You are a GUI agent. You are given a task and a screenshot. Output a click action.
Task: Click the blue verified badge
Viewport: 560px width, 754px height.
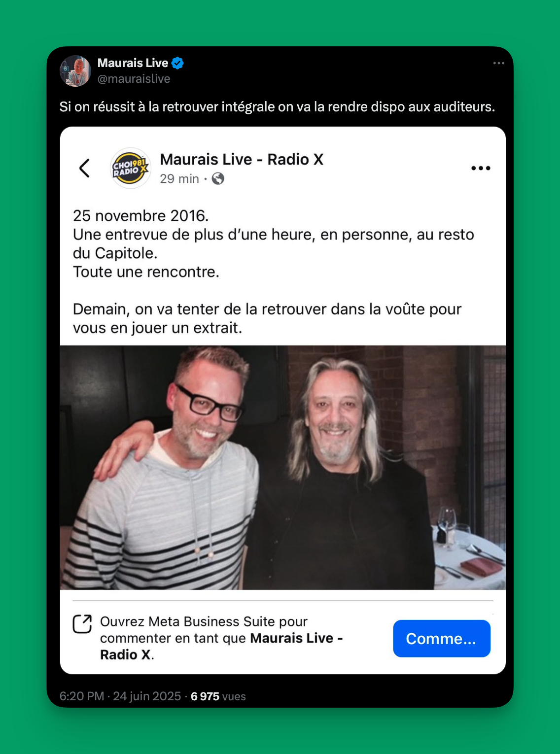177,63
